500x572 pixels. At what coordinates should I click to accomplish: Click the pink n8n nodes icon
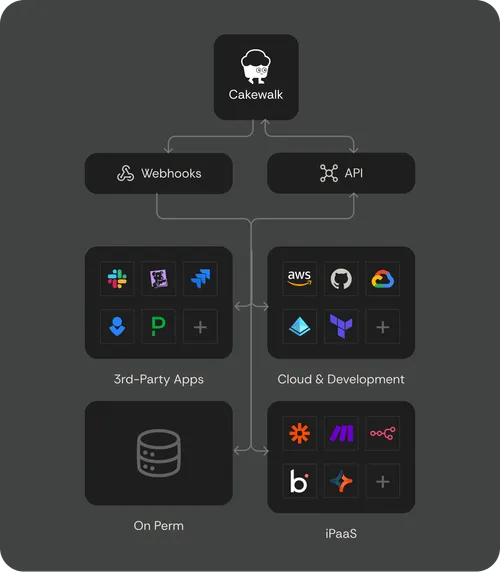(383, 433)
